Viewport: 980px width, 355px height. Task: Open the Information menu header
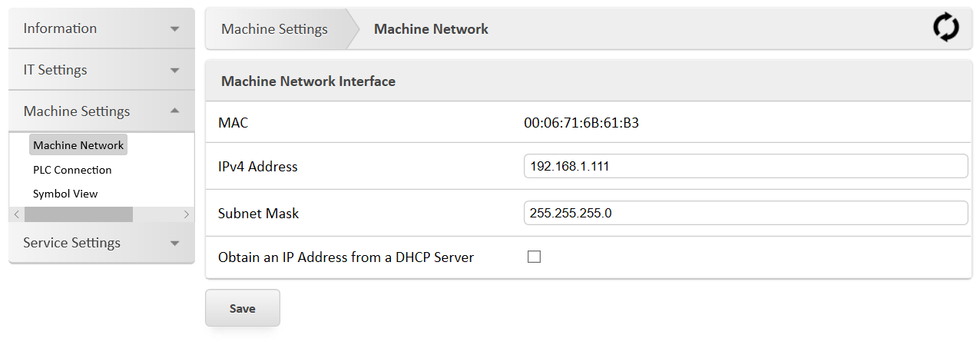(61, 29)
